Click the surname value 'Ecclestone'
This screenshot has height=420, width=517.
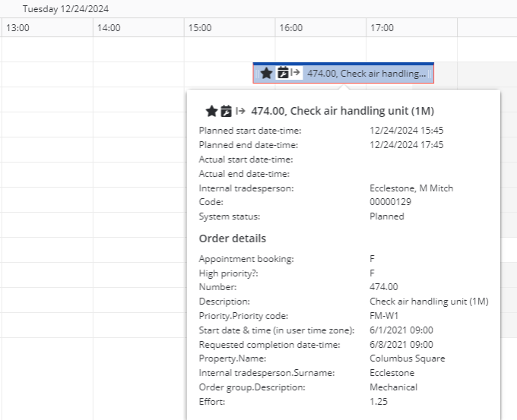[x=392, y=373]
